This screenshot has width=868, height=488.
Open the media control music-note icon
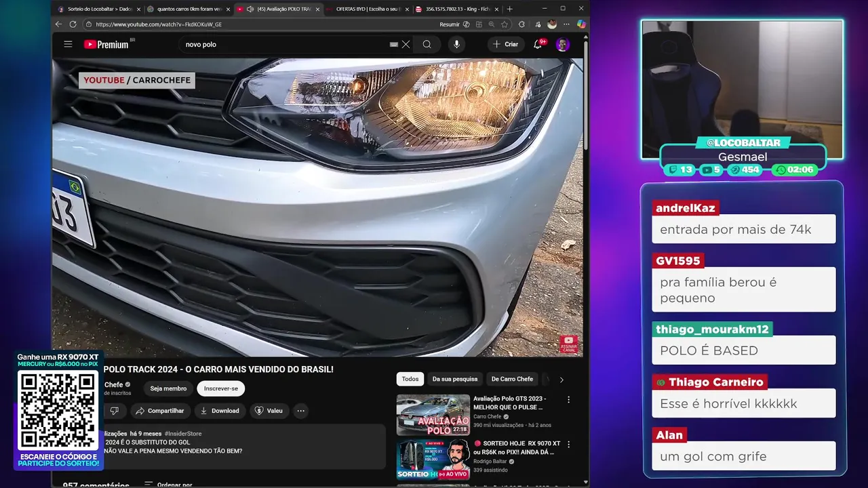click(537, 24)
